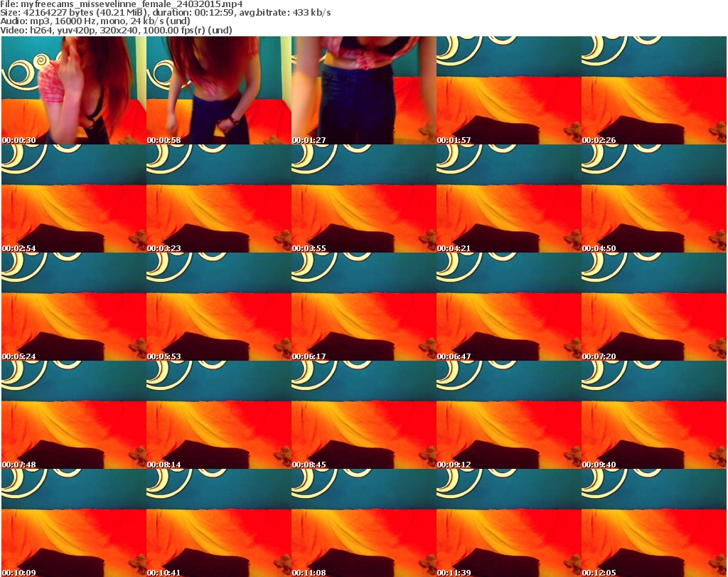Image resolution: width=728 pixels, height=577 pixels.
Task: Open the frame at 00:01:57
Action: click(x=509, y=90)
